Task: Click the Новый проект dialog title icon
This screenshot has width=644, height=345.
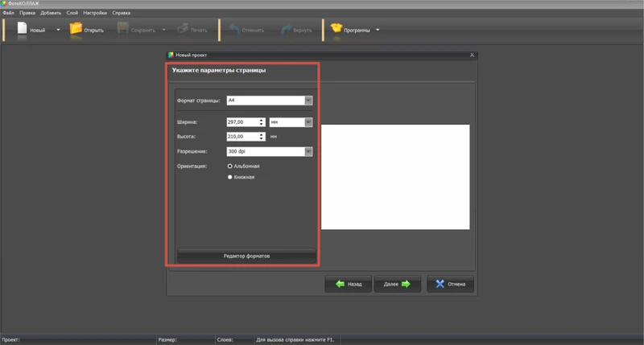Action: 171,55
